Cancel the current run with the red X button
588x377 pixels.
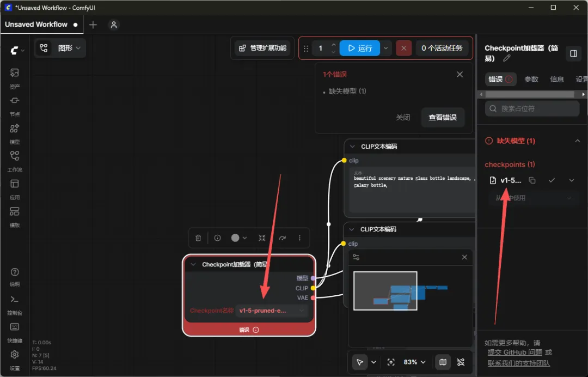(403, 48)
